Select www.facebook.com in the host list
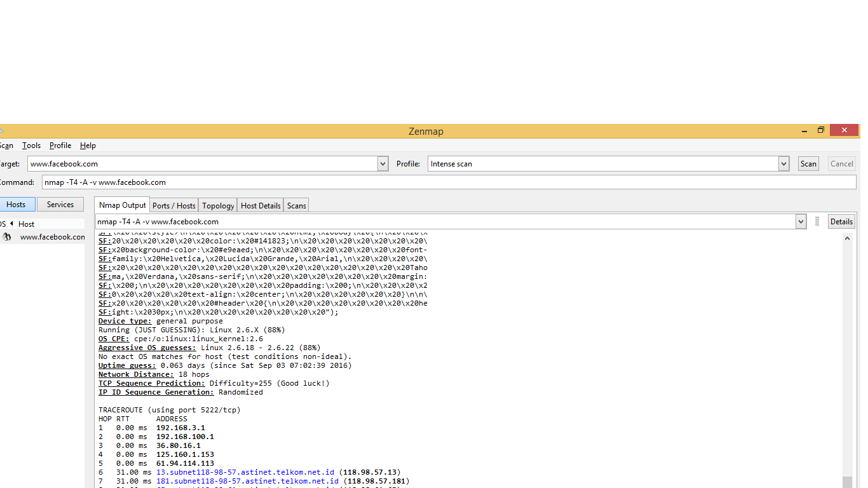 pyautogui.click(x=52, y=236)
